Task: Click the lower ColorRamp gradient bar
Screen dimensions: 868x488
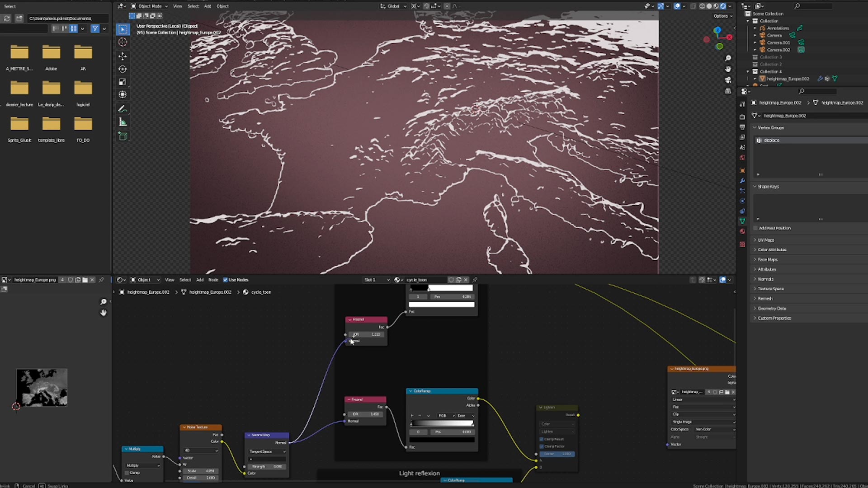Action: [442, 424]
